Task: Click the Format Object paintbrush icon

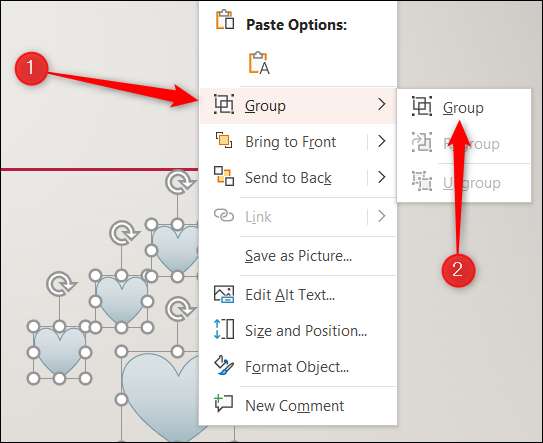Action: pos(224,365)
